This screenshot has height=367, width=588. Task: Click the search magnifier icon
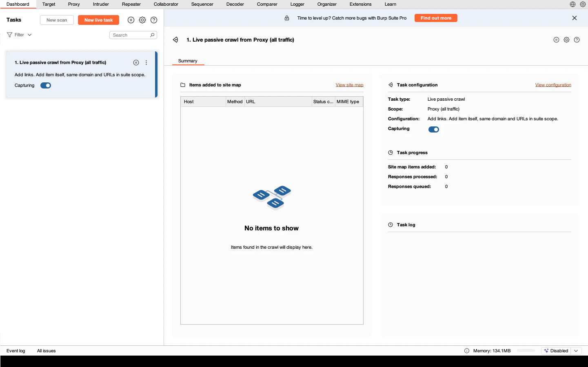[x=152, y=35]
